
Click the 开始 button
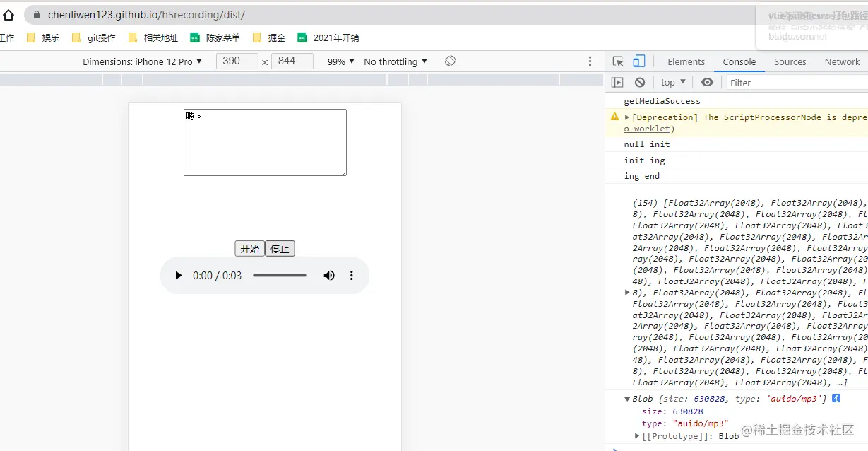[x=249, y=248]
